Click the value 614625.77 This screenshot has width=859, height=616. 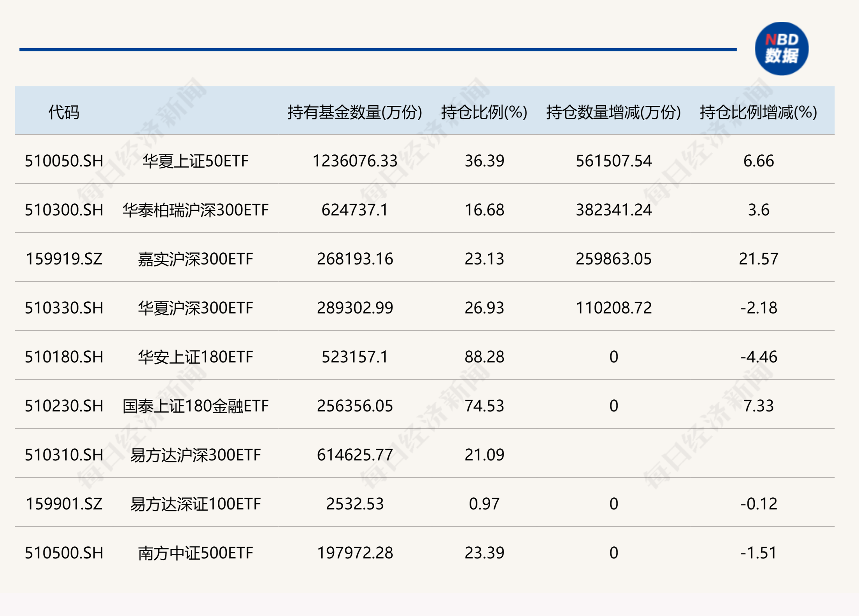click(355, 455)
